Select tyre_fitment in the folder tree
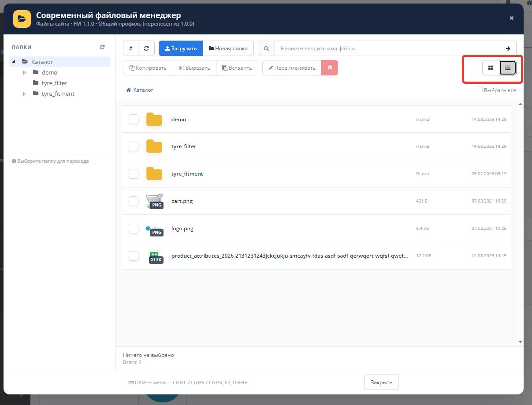The image size is (532, 405). pos(58,94)
